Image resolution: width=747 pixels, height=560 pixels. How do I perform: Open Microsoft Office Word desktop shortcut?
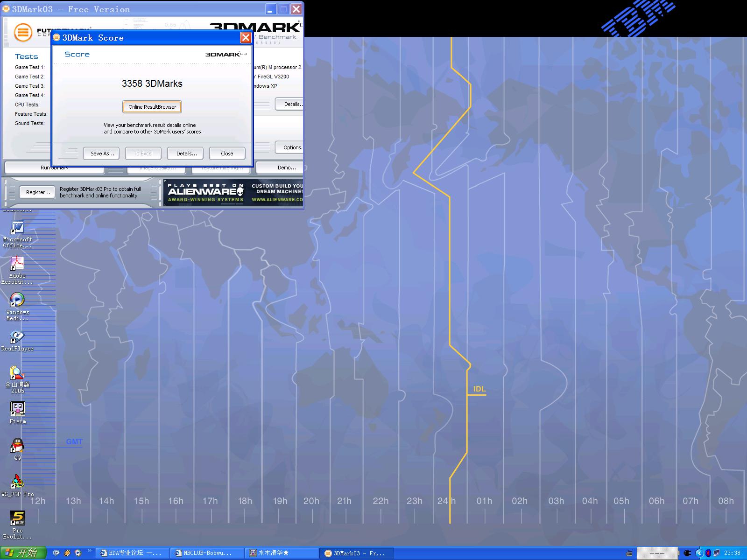[17, 228]
